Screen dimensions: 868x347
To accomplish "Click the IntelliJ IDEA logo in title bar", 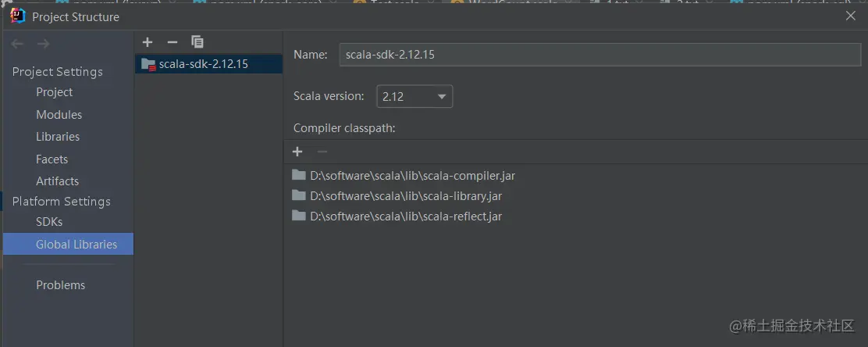I will [x=18, y=16].
